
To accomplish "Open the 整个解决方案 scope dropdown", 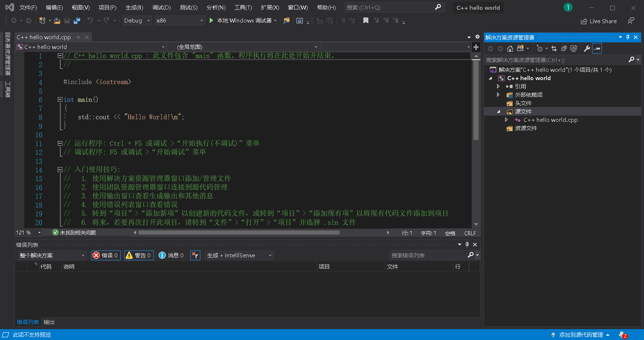I will coord(52,256).
